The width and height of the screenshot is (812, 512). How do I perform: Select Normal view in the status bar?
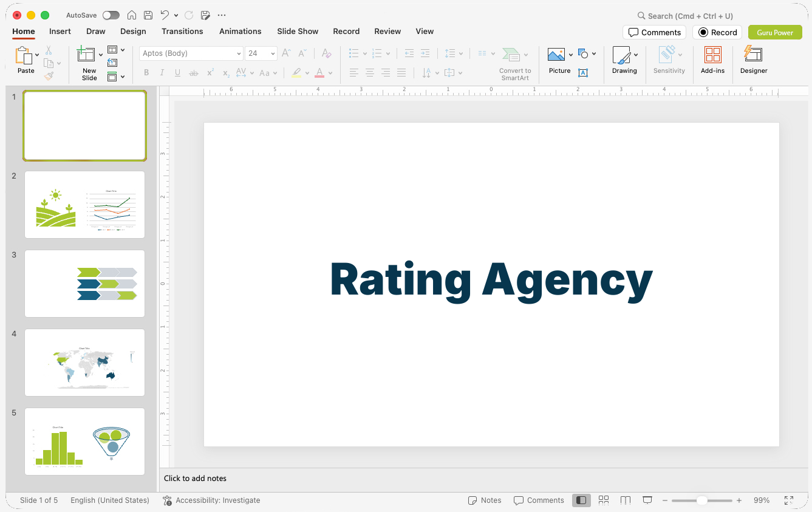click(x=581, y=500)
